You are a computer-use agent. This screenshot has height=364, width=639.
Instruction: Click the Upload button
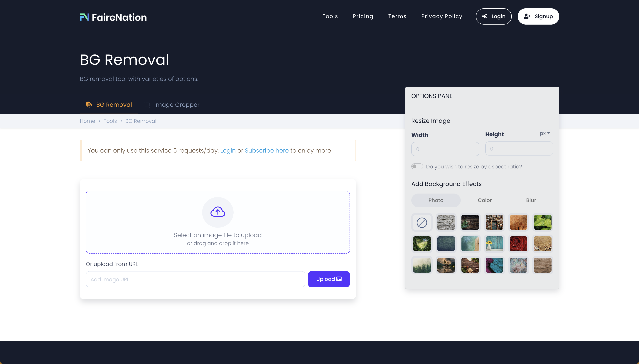pyautogui.click(x=329, y=279)
